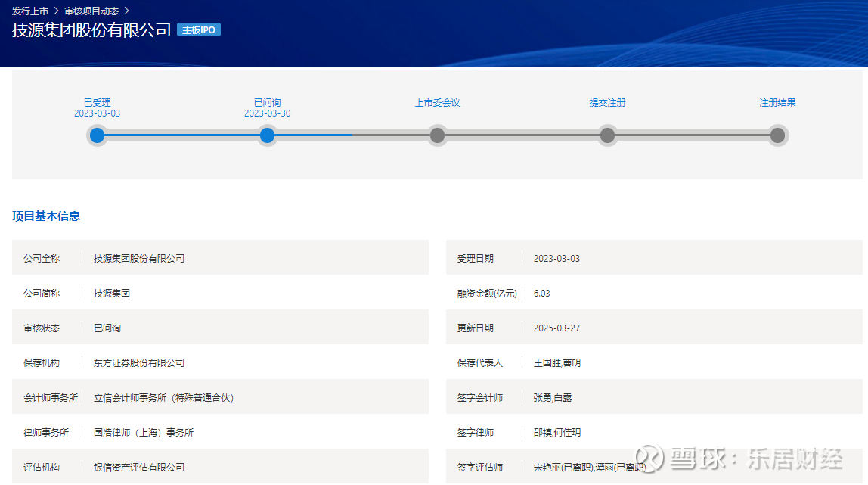Click the 会计师事务所 field label
The height and width of the screenshot is (485, 868).
pos(51,397)
